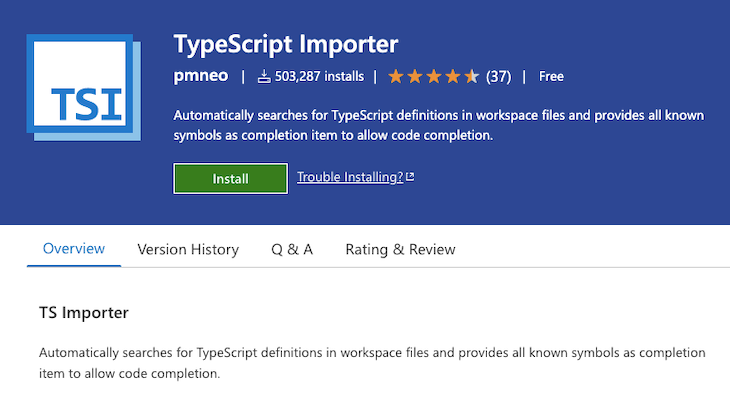Open the pmneo publisher page
The width and height of the screenshot is (730, 395).
click(x=201, y=75)
